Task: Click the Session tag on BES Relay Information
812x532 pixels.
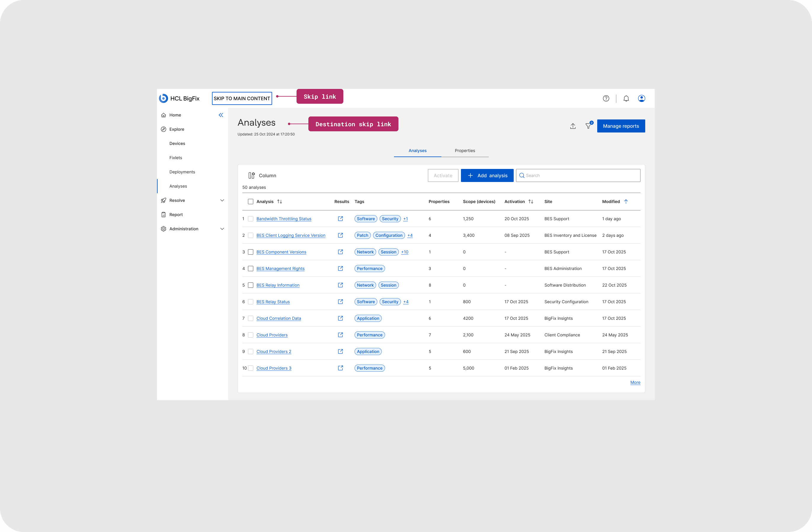Action: click(x=388, y=285)
